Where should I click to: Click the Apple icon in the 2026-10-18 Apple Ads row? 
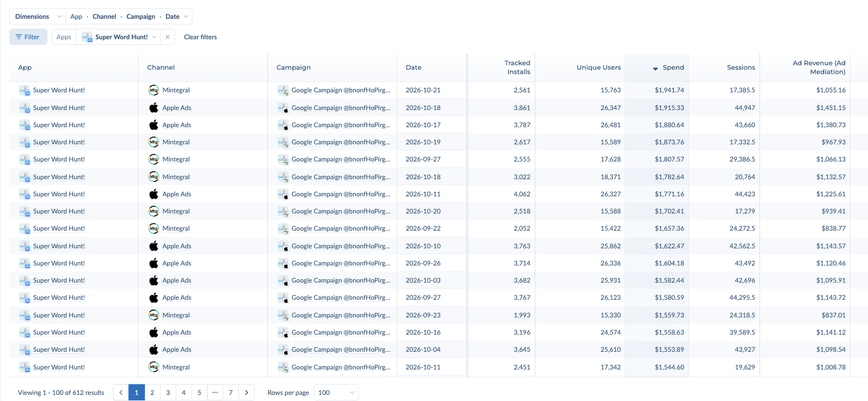pyautogui.click(x=154, y=108)
